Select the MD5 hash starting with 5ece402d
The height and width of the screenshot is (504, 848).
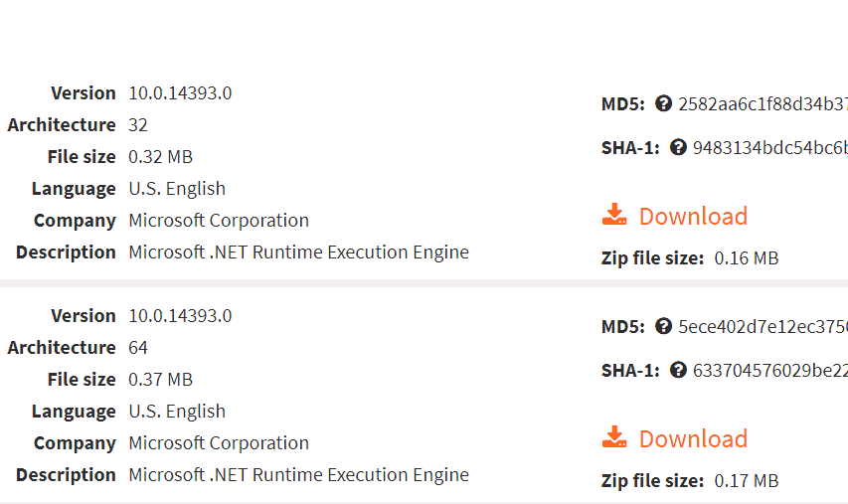pyautogui.click(x=763, y=326)
